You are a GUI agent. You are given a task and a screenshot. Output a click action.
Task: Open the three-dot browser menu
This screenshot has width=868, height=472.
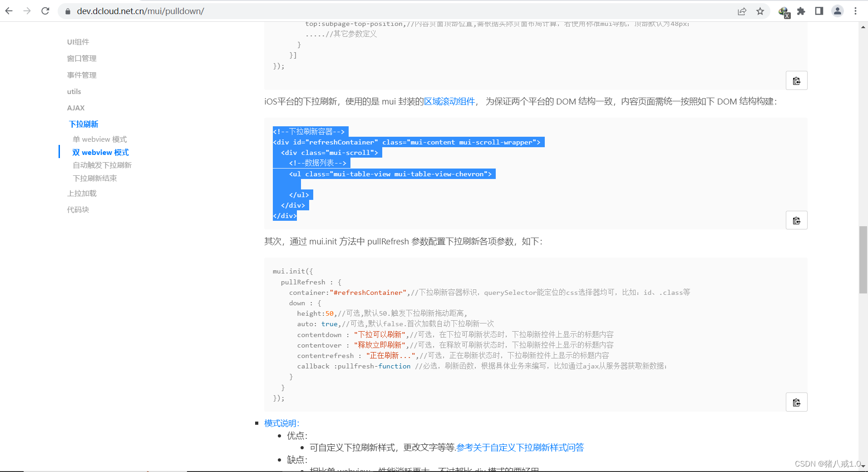(855, 11)
